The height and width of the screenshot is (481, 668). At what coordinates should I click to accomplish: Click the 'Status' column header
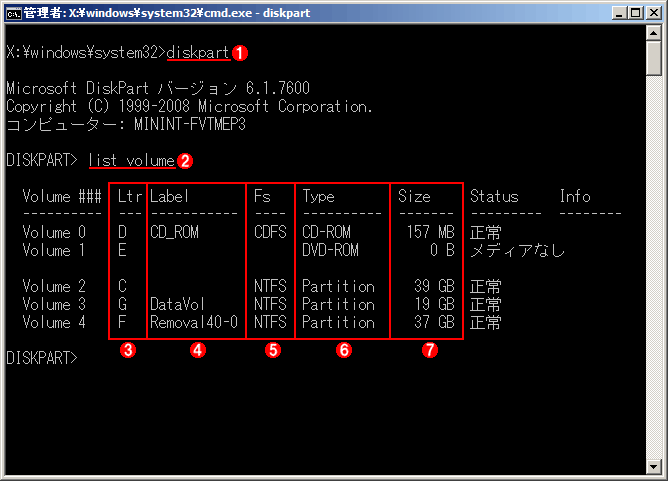pos(494,196)
